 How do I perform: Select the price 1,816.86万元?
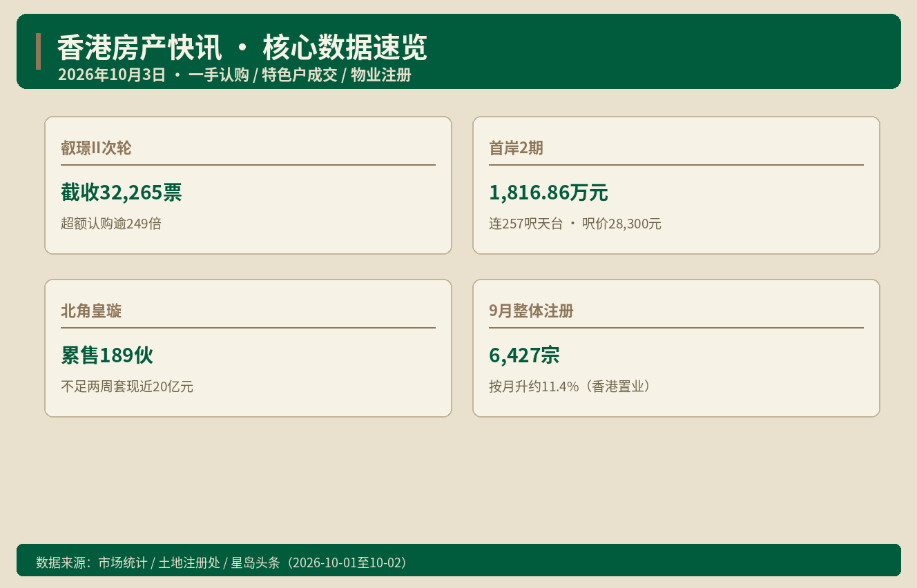click(548, 193)
